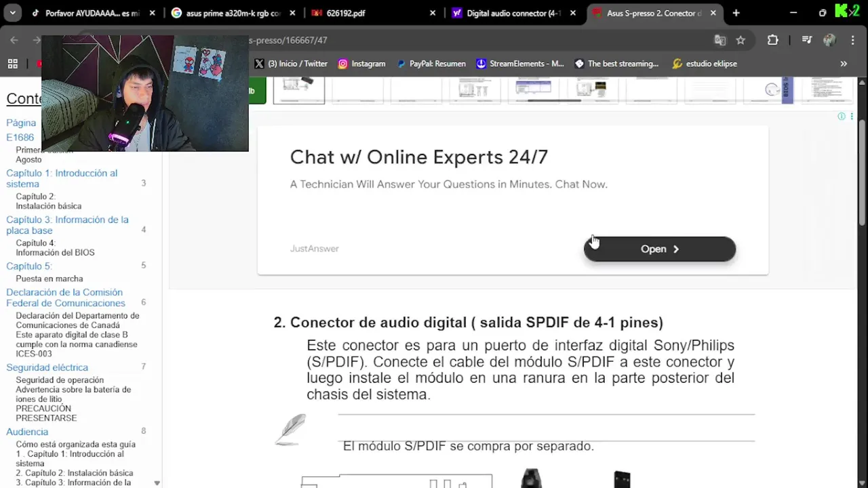Image resolution: width=868 pixels, height=488 pixels.
Task: Open the PayPal: Resumen bookmark
Action: pos(431,64)
